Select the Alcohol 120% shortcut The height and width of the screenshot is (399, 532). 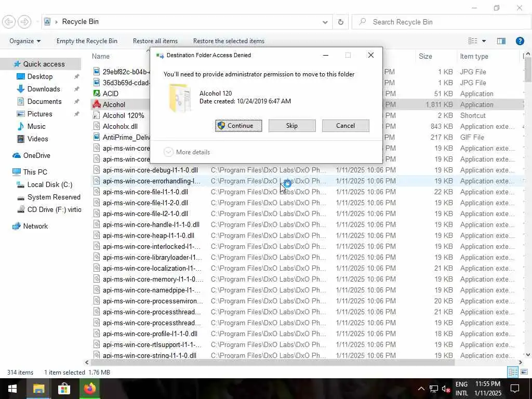tap(124, 115)
